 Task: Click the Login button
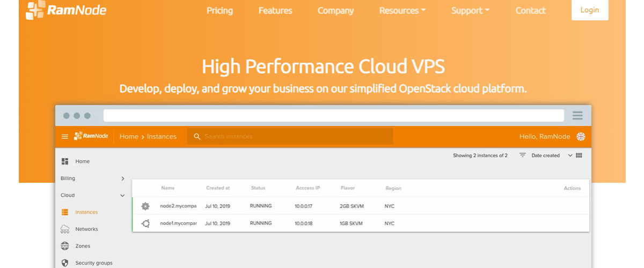pyautogui.click(x=590, y=10)
